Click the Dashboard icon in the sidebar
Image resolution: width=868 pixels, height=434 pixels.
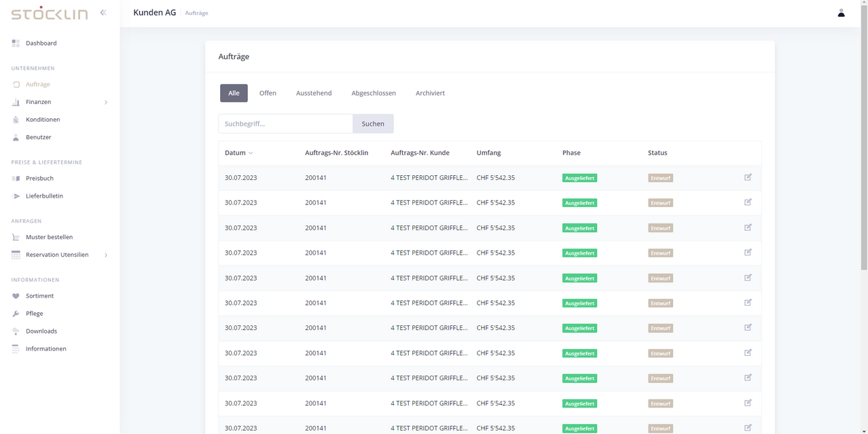16,43
